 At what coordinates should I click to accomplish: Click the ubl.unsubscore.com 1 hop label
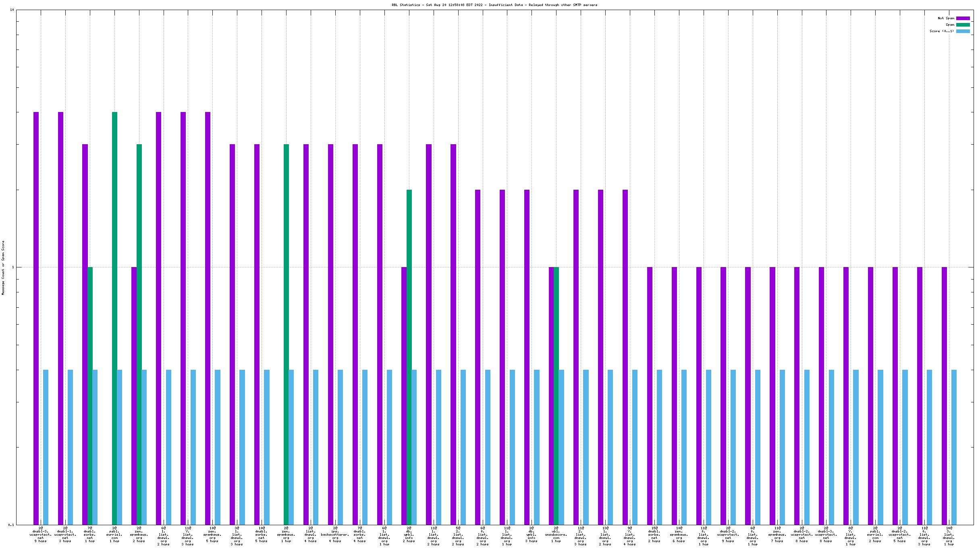pos(556,534)
